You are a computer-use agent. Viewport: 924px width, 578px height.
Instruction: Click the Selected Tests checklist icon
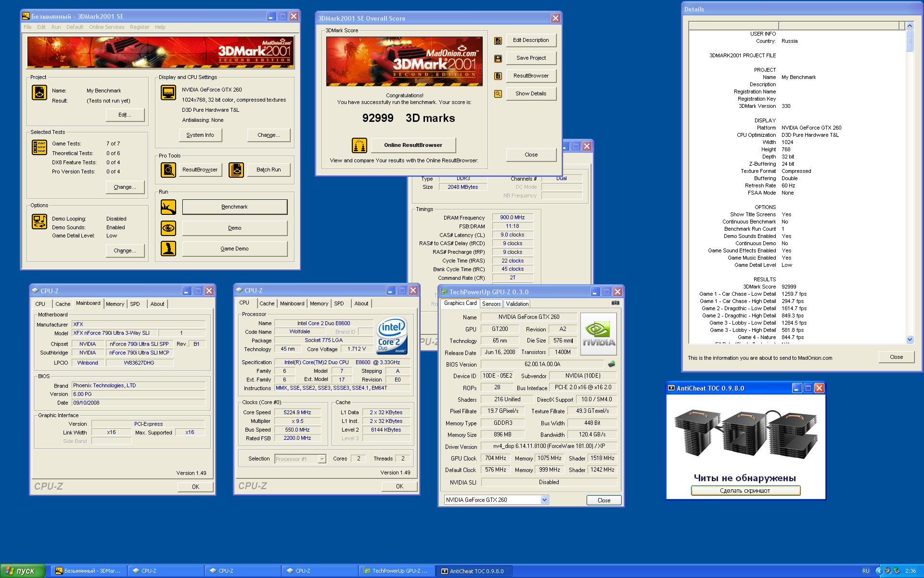(39, 147)
